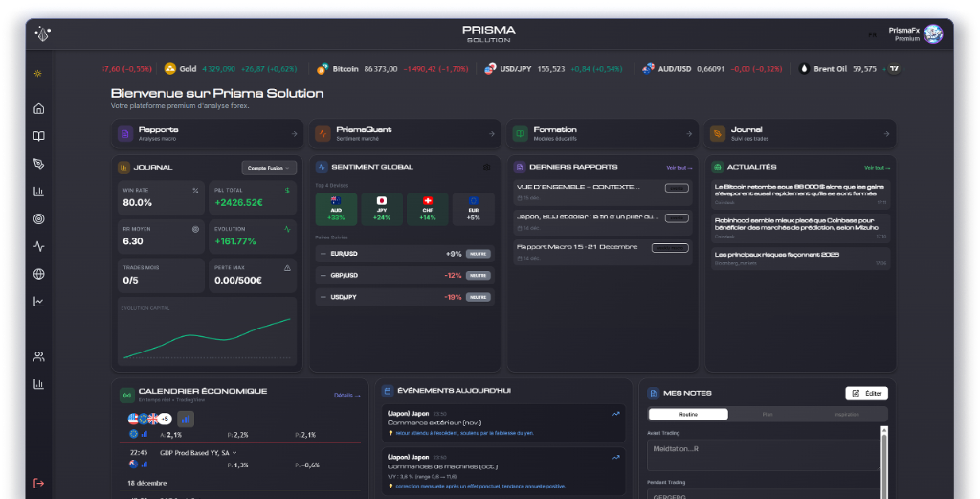This screenshot has width=980, height=499.
Task: Click the USD/JPY ticker item
Action: tap(553, 69)
